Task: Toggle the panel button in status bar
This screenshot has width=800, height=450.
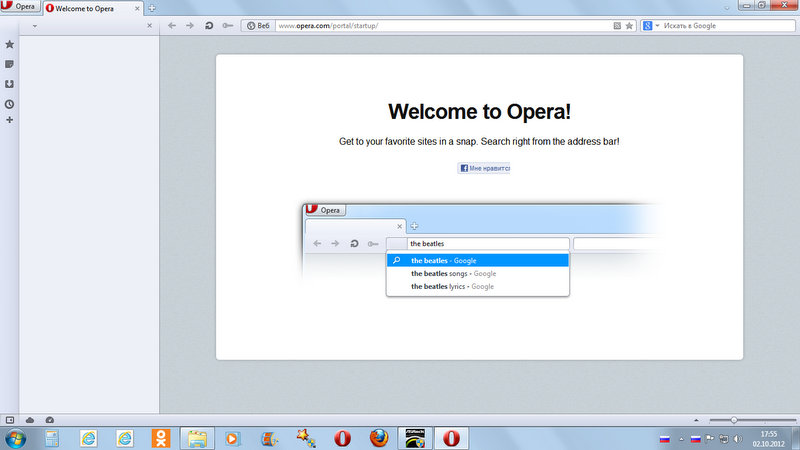Action: tap(10, 420)
